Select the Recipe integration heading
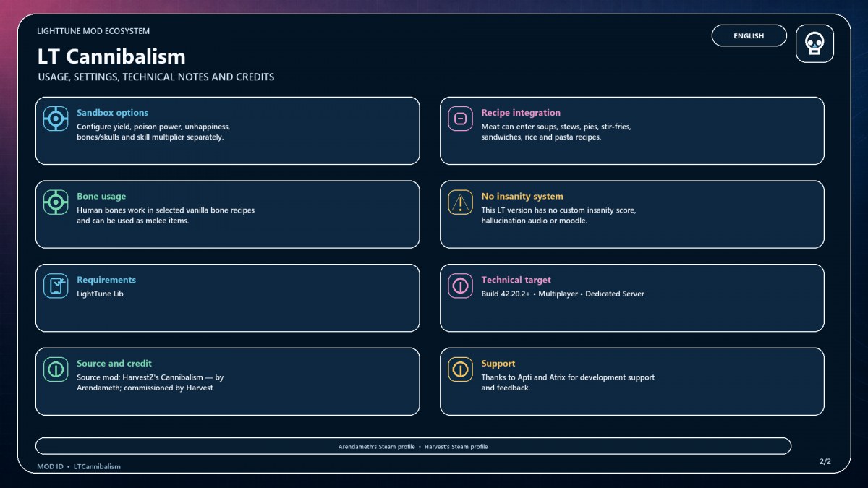 (521, 113)
